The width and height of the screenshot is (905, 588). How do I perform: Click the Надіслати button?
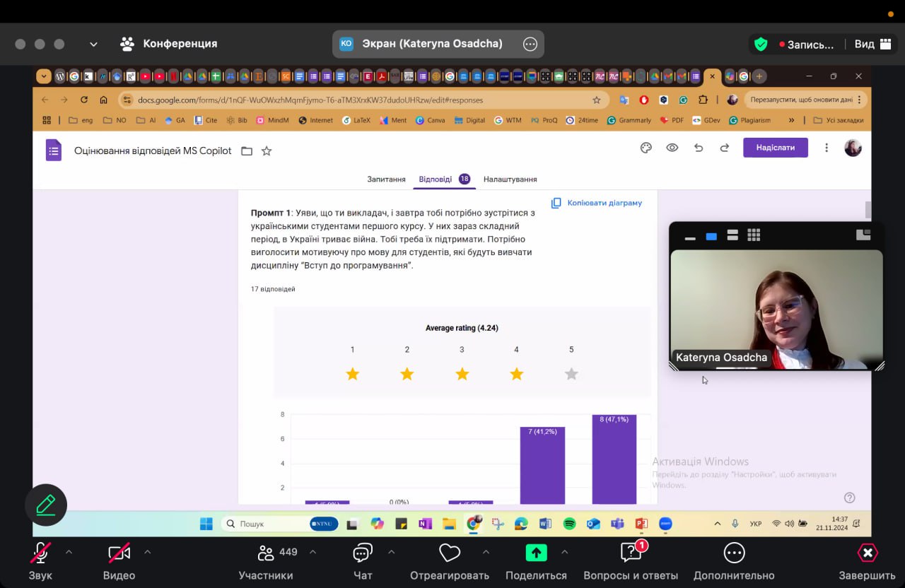[x=775, y=148]
